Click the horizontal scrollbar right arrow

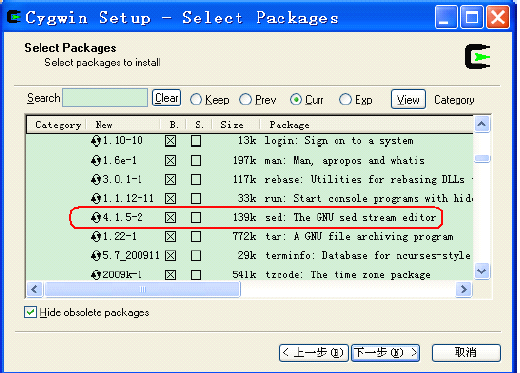463,289
